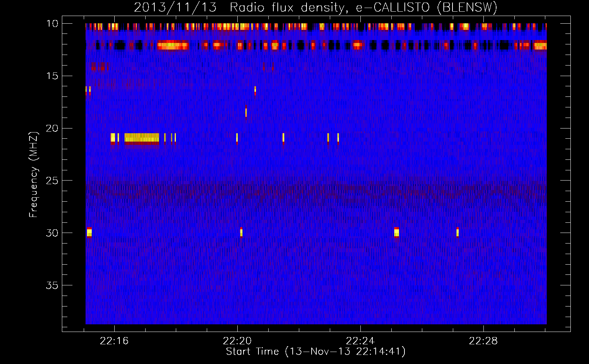Viewport: 589px width, 364px height.
Task: Click the 22:24 time tick label
Action: tap(360, 341)
